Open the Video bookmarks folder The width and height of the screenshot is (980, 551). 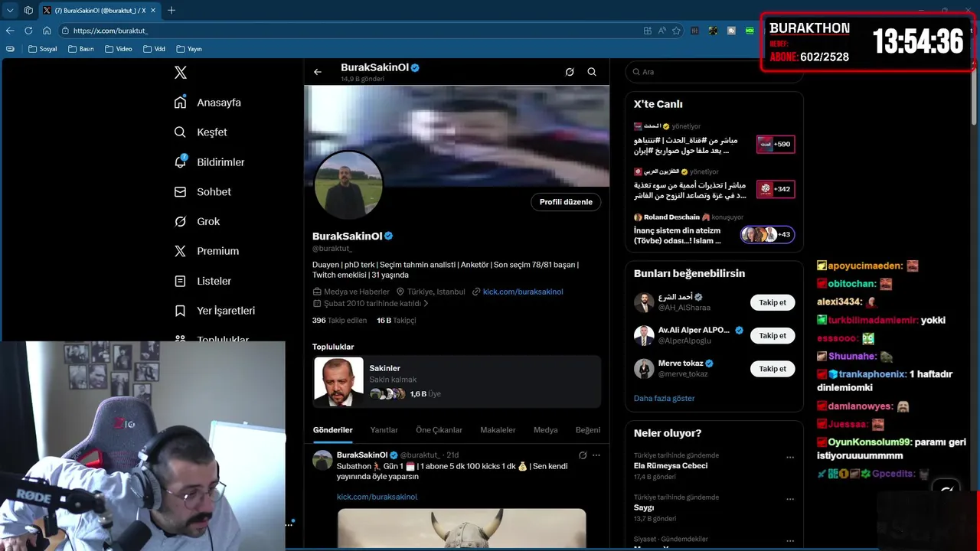click(119, 49)
